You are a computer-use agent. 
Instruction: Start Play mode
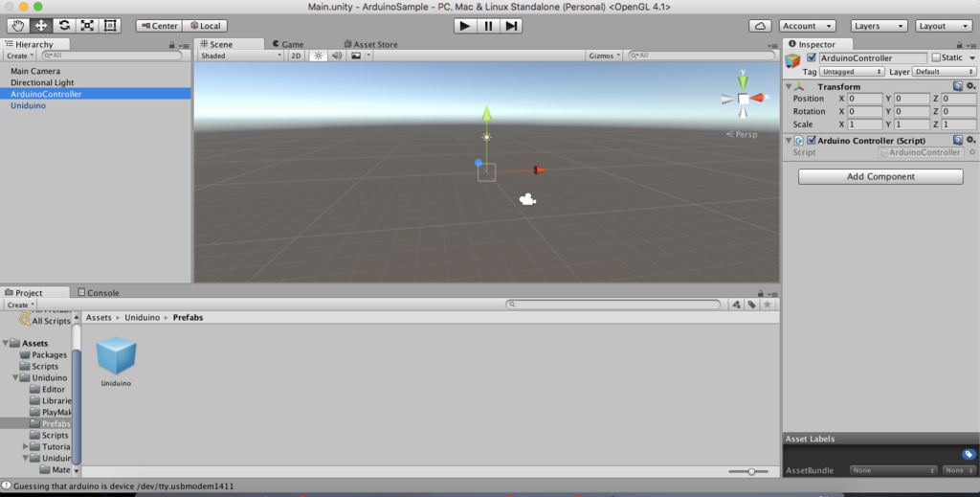tap(464, 26)
